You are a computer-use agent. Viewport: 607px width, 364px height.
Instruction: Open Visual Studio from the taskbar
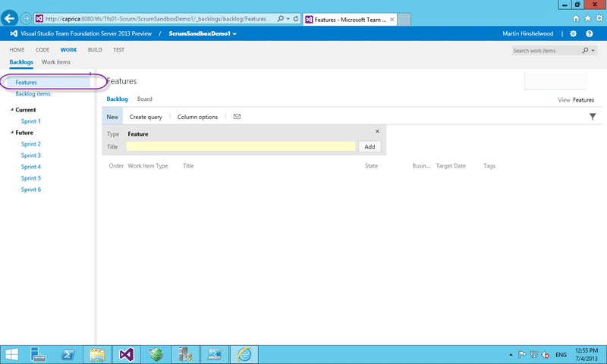pyautogui.click(x=127, y=354)
